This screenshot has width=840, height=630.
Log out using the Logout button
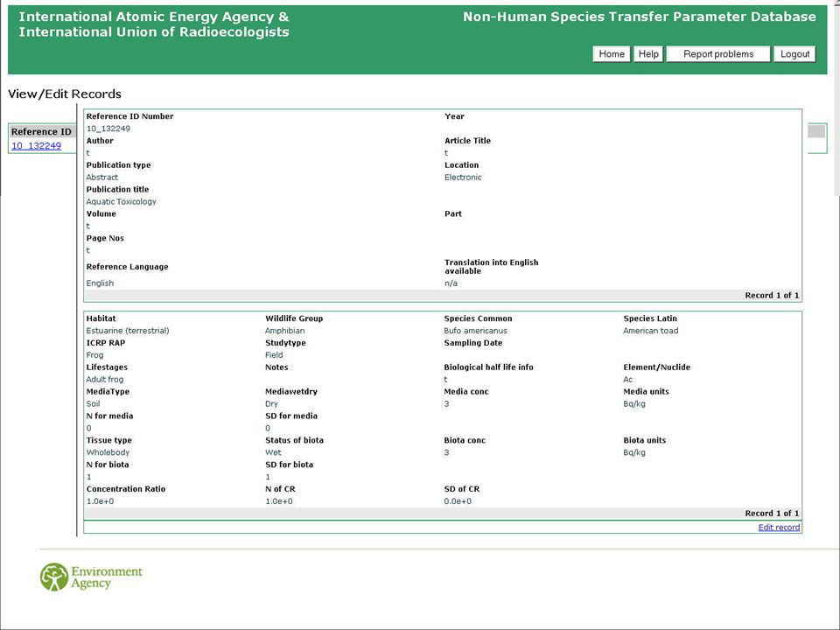click(794, 54)
